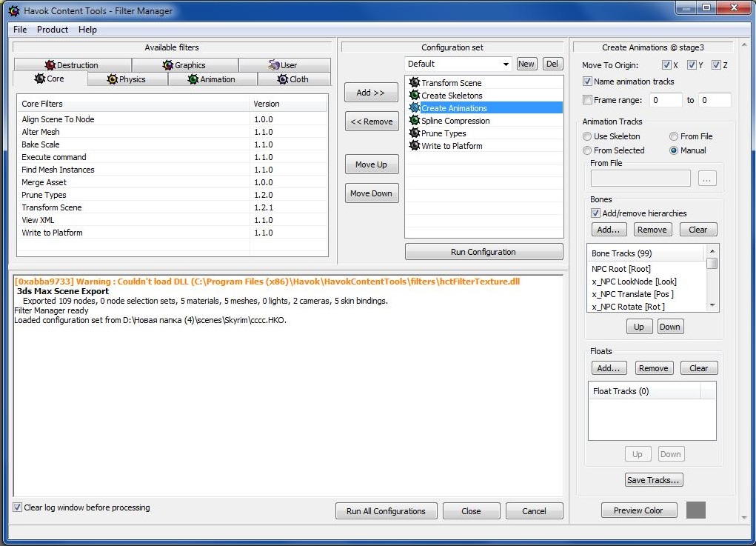
Task: Select x_NPC LookNode [Look] bone track
Action: pyautogui.click(x=646, y=282)
